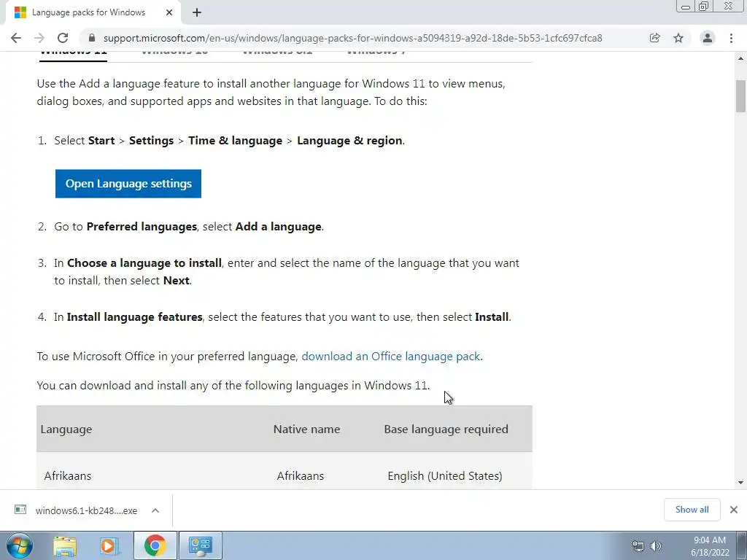Click the browser forward arrow
The height and width of the screenshot is (560, 747).
tap(39, 38)
